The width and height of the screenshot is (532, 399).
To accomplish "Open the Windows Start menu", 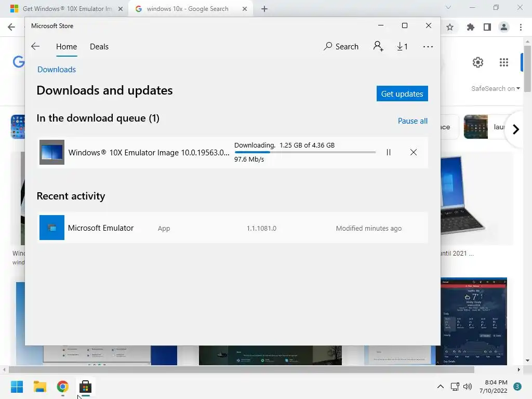I will (17, 387).
